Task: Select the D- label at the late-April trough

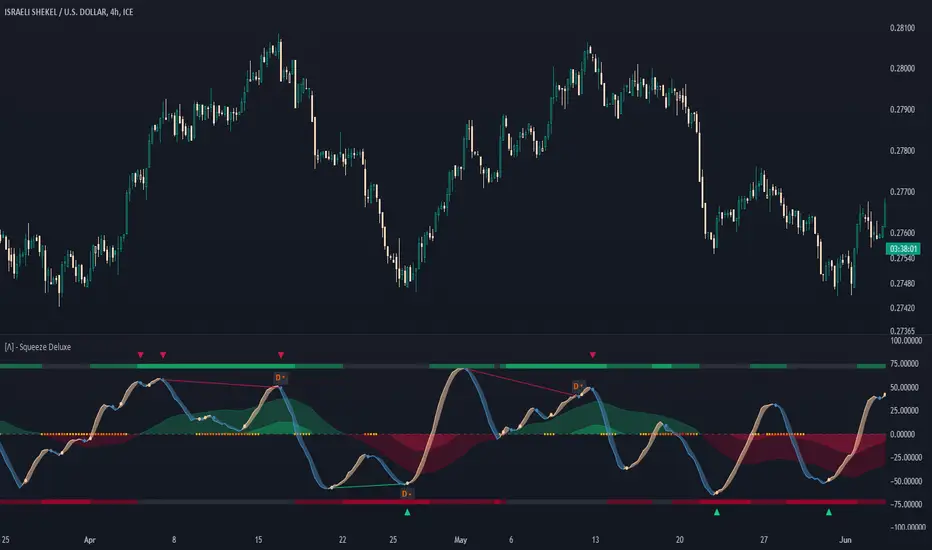Action: pyautogui.click(x=407, y=493)
